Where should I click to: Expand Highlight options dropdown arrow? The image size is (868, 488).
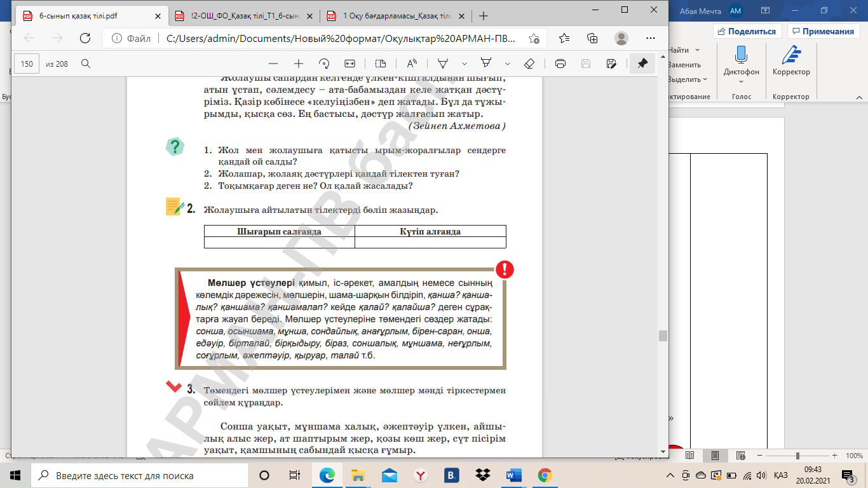[x=508, y=64]
